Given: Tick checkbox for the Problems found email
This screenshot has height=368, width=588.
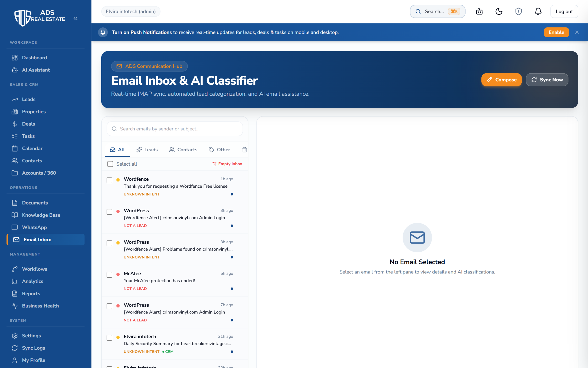Looking at the screenshot, I should pyautogui.click(x=110, y=243).
